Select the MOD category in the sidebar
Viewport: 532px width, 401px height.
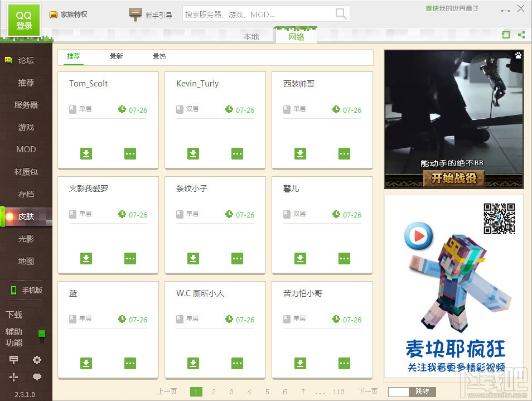(25, 149)
